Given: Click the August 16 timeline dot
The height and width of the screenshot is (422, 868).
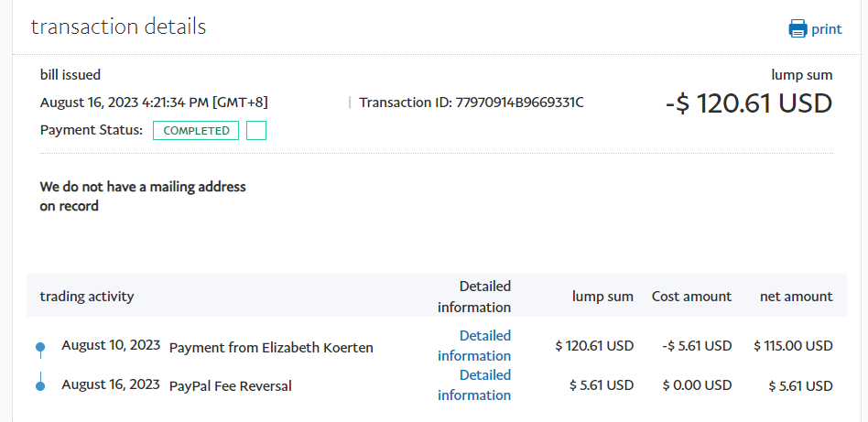Looking at the screenshot, I should point(40,386).
